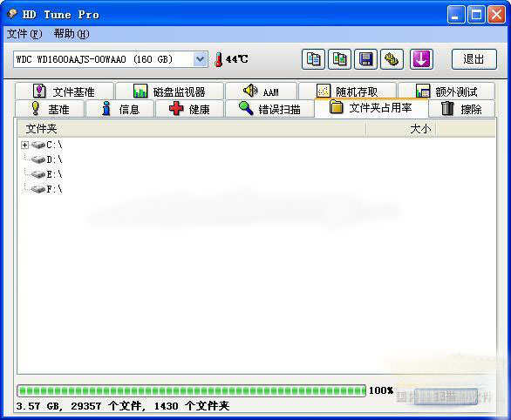The height and width of the screenshot is (420, 511).
Task: Select the C:\ drive icon
Action: pyautogui.click(x=38, y=145)
